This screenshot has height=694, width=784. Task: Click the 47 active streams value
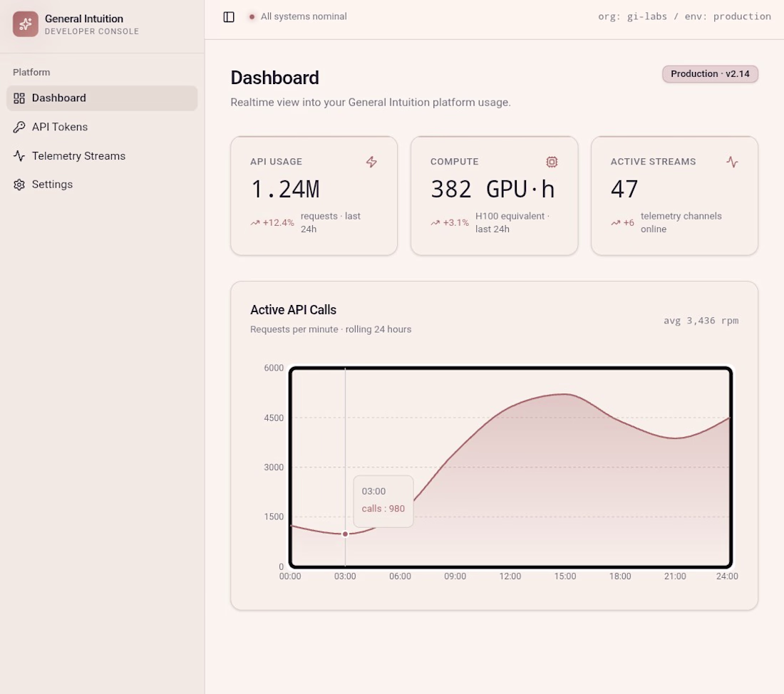tap(624, 189)
